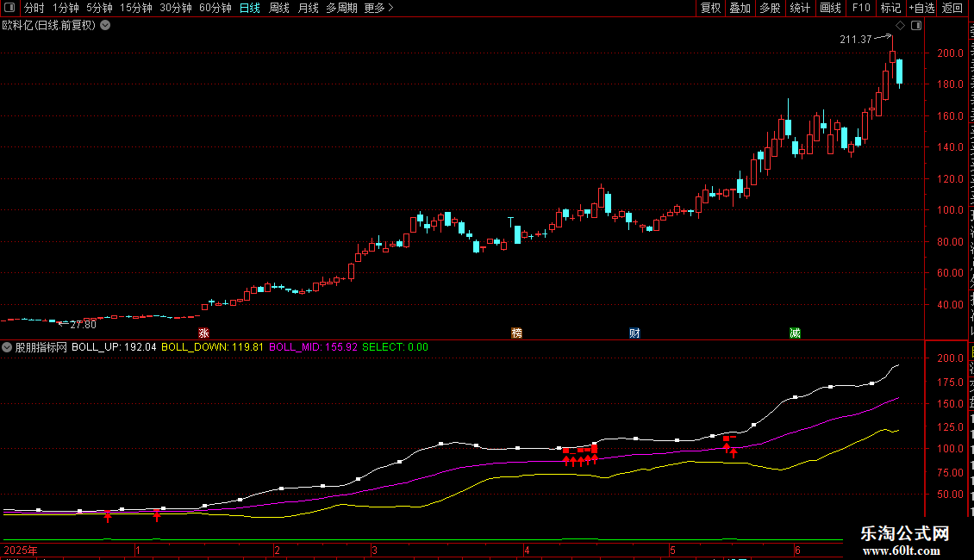Click the 欧科亿(日线.前复权) chart title

[49, 26]
